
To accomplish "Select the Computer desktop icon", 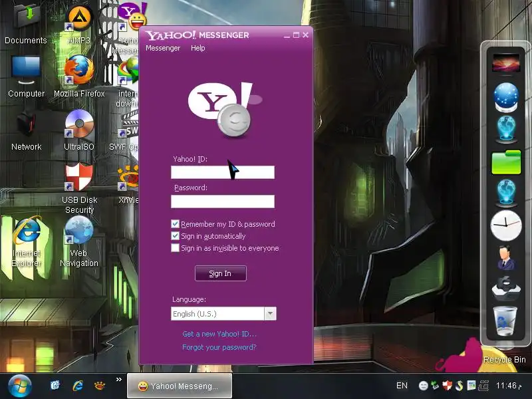I will tap(26, 70).
